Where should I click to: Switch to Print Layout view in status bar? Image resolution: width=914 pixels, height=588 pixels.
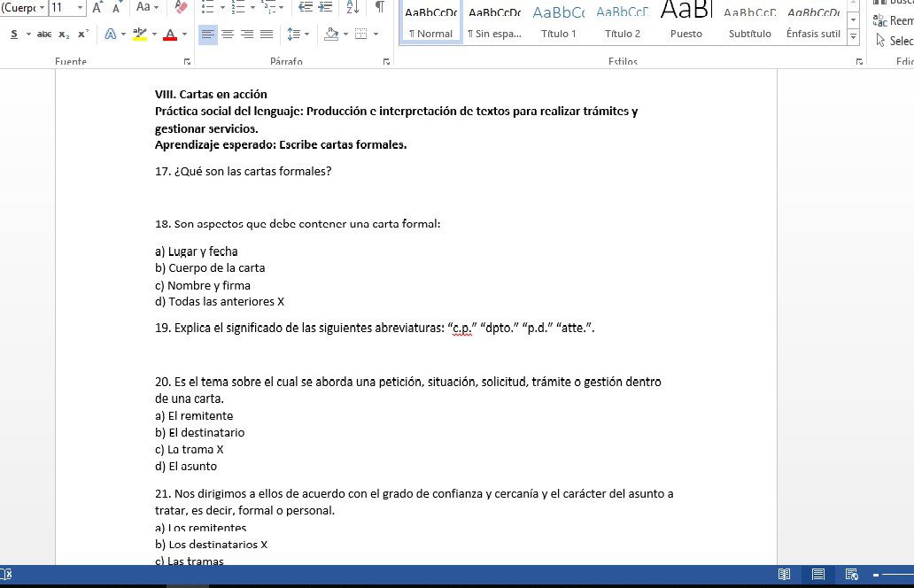click(x=817, y=575)
